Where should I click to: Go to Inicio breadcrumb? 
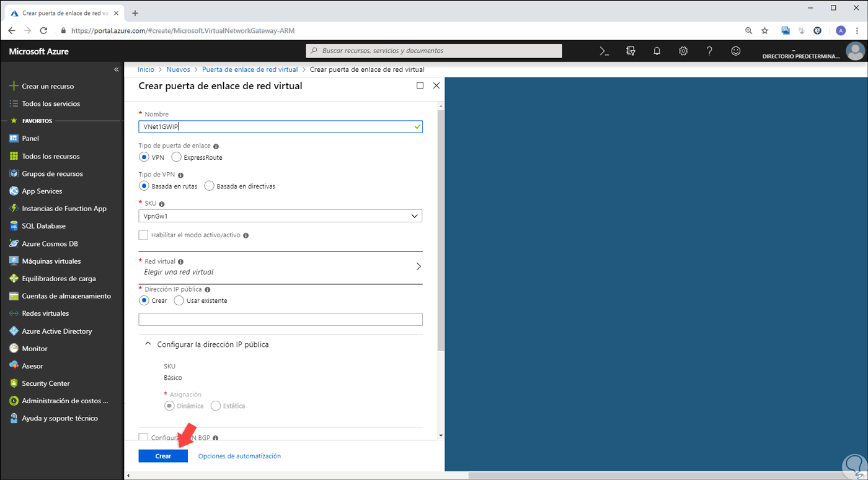(x=146, y=69)
